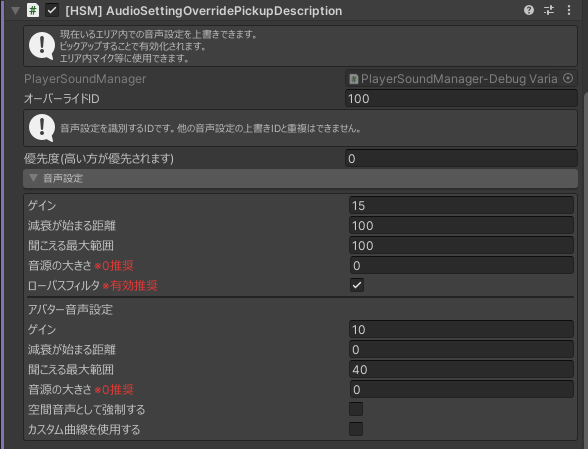This screenshot has height=449, width=588.
Task: Open the component preset selector icon
Action: pyautogui.click(x=549, y=10)
